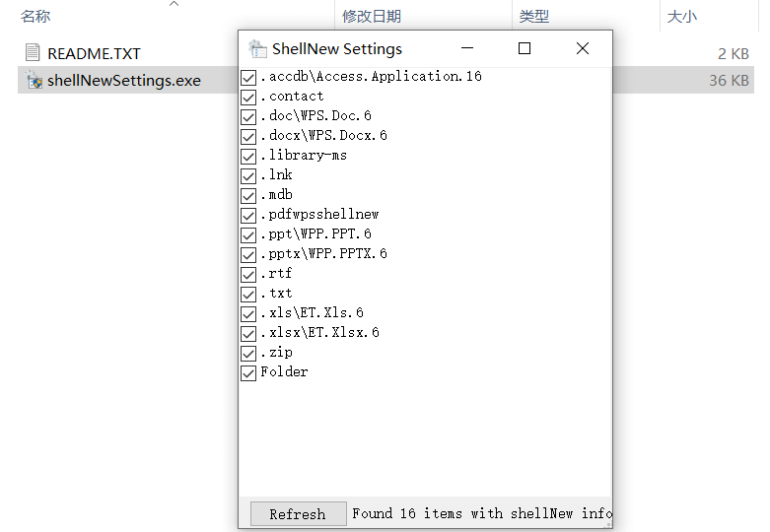The height and width of the screenshot is (532, 770).
Task: Disable the .zip checkbox
Action: (x=248, y=354)
